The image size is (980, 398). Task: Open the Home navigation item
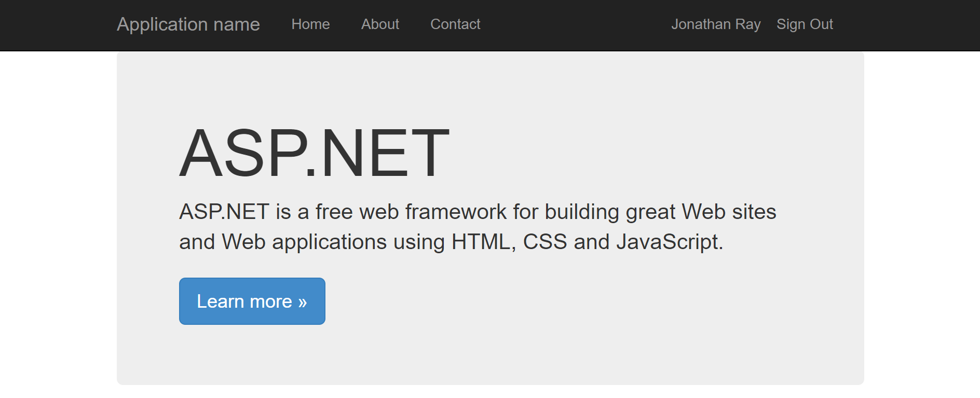(x=310, y=24)
